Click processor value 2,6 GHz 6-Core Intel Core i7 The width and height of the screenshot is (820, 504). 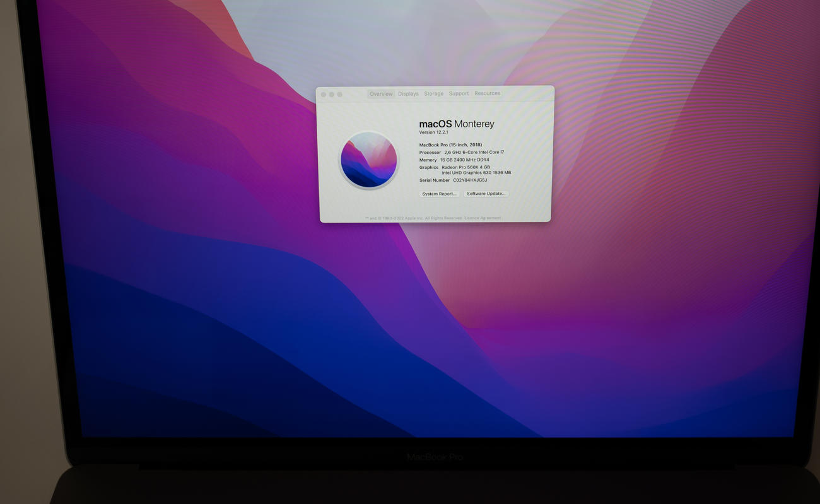474,152
